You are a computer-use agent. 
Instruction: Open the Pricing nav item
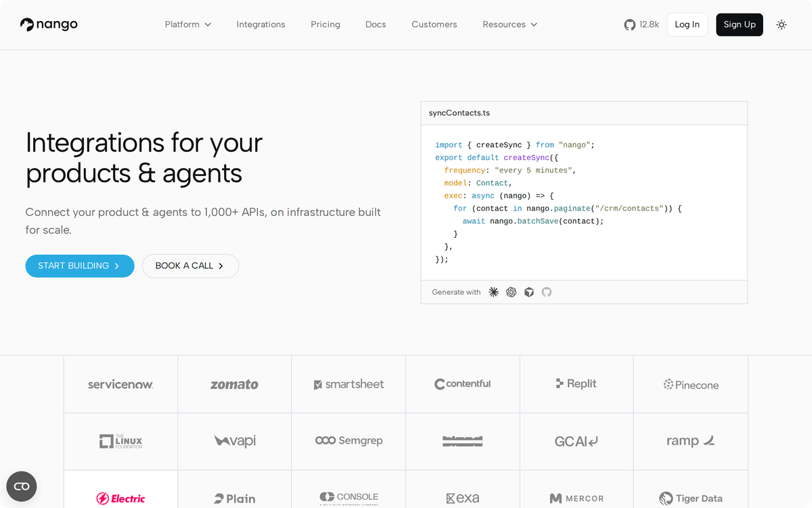click(x=325, y=24)
